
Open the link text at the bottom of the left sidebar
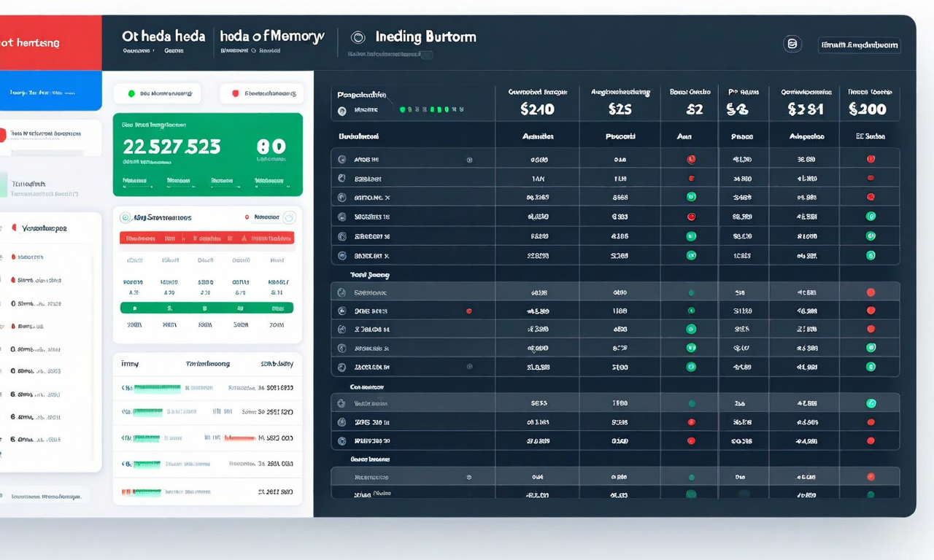(46, 495)
